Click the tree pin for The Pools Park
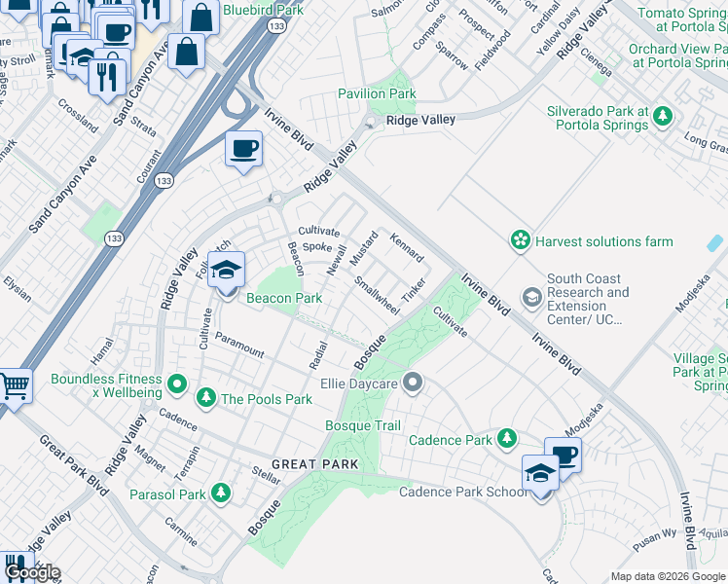Viewport: 728px width, 584px height. [206, 397]
